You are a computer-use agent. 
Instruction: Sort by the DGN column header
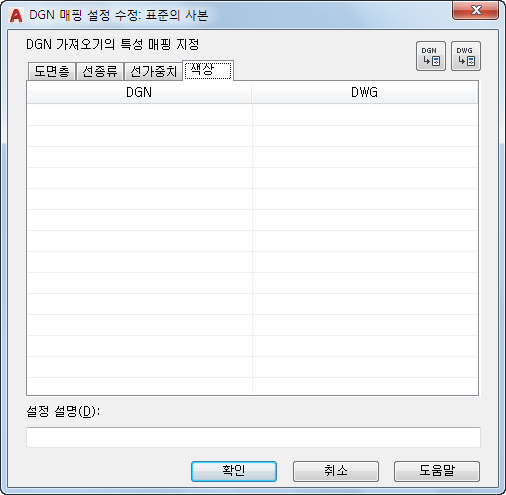click(139, 92)
